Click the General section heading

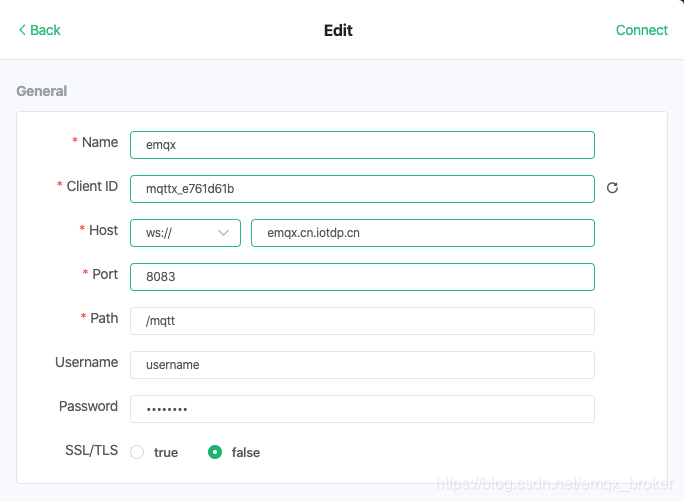(x=42, y=91)
